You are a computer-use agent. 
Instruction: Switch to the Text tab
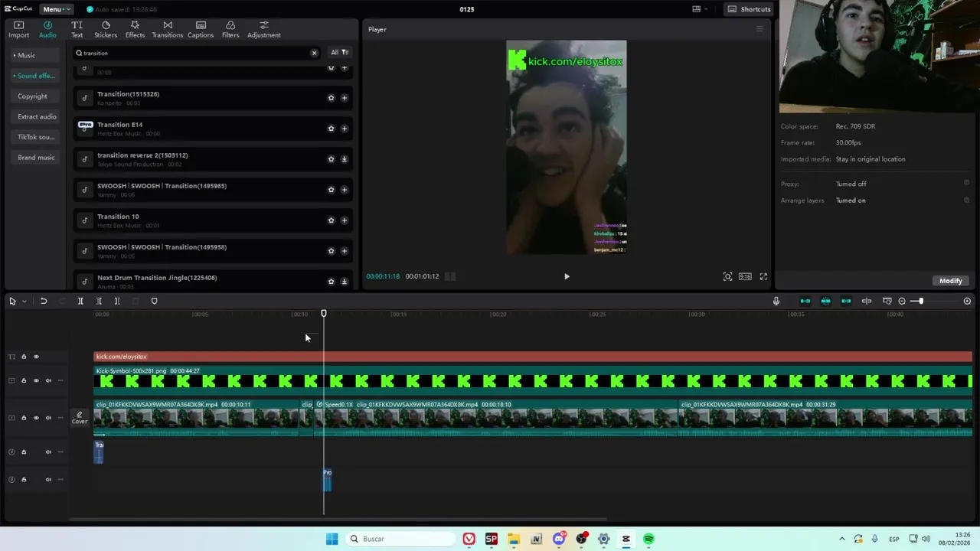click(x=77, y=29)
